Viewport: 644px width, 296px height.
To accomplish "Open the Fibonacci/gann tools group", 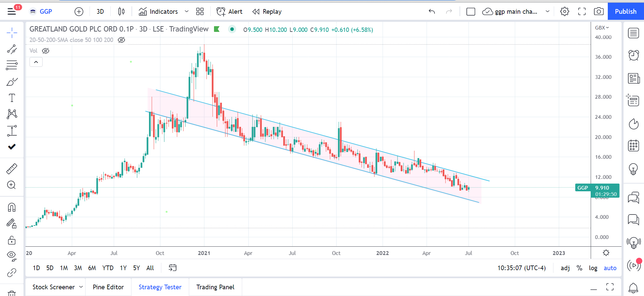I will tap(12, 65).
